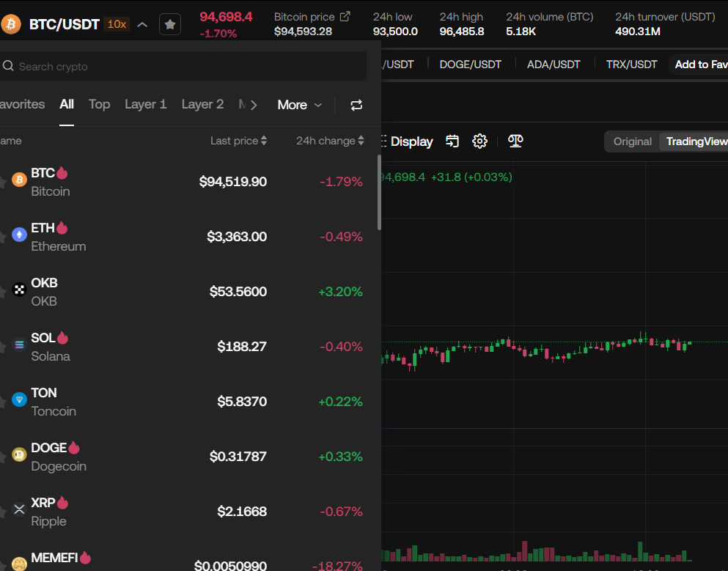This screenshot has height=571, width=728.
Task: Click the Ripple XRP coin icon
Action: 19,509
